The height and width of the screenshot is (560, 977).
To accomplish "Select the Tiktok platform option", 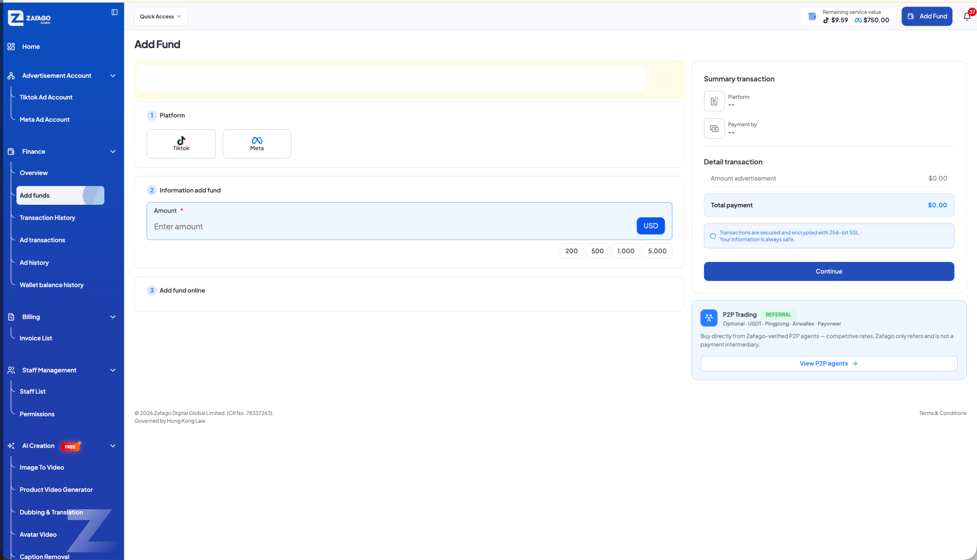I will [181, 144].
